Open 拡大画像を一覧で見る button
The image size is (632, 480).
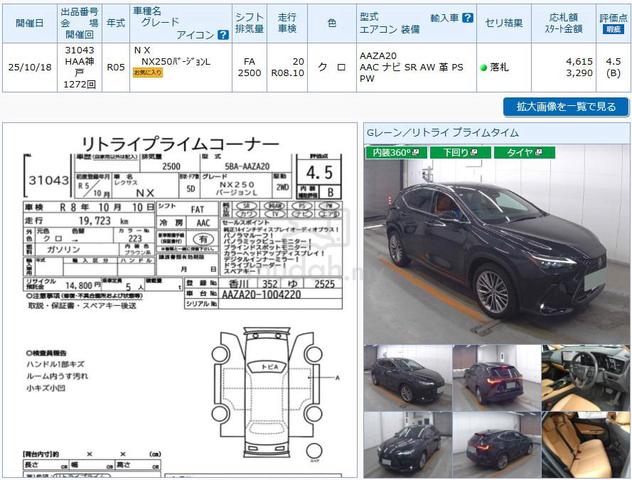click(x=566, y=107)
